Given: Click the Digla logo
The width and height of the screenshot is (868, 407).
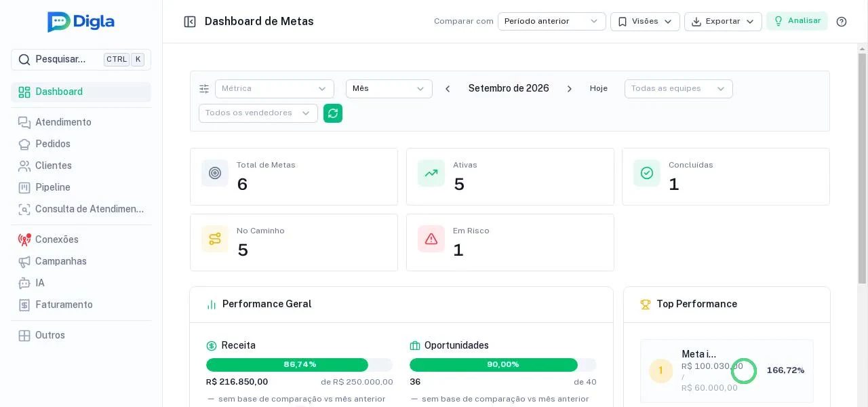Looking at the screenshot, I should click(81, 22).
